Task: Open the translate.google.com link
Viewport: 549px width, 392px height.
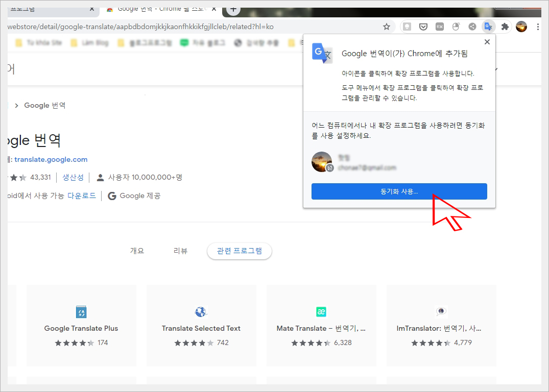Action: click(51, 159)
